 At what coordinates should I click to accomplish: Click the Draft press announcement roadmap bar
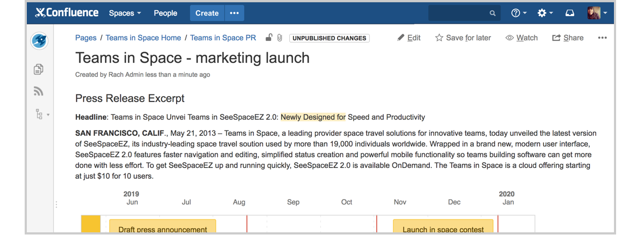[163, 227]
